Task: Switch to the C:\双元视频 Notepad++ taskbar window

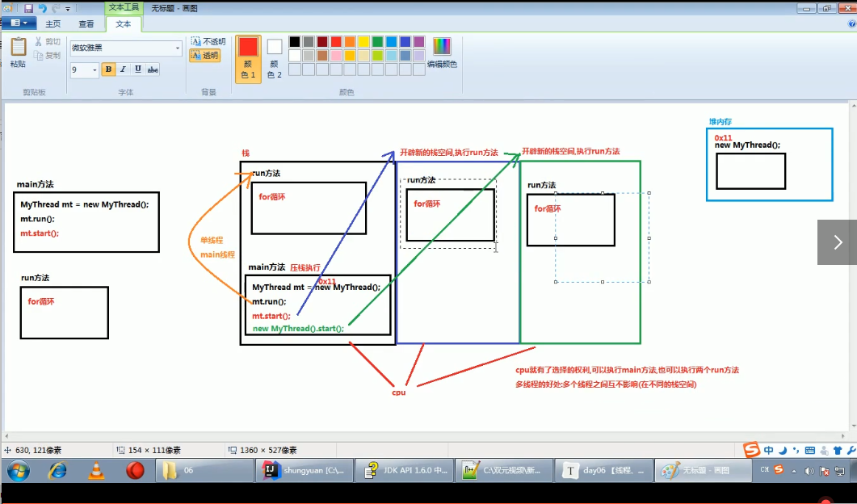Action: click(x=505, y=470)
